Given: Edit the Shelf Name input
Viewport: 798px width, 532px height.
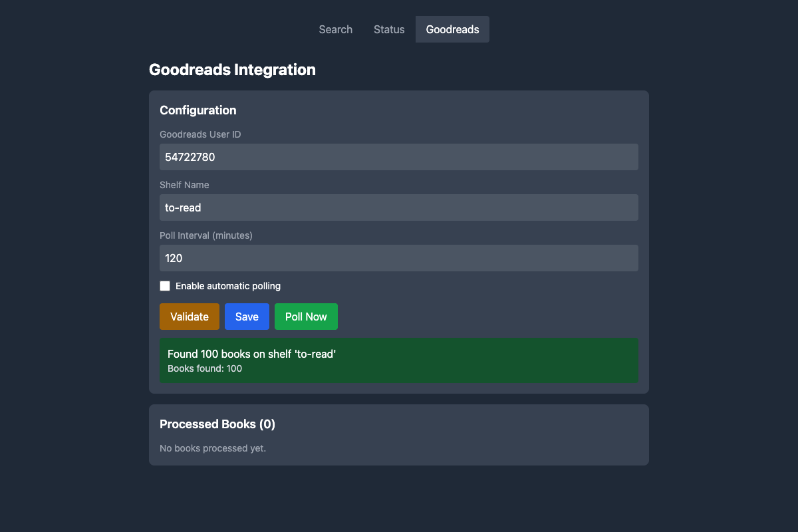Looking at the screenshot, I should [399, 207].
